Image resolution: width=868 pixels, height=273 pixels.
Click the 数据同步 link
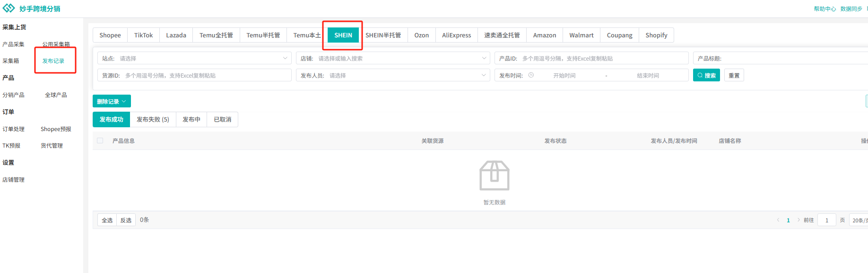tap(851, 9)
